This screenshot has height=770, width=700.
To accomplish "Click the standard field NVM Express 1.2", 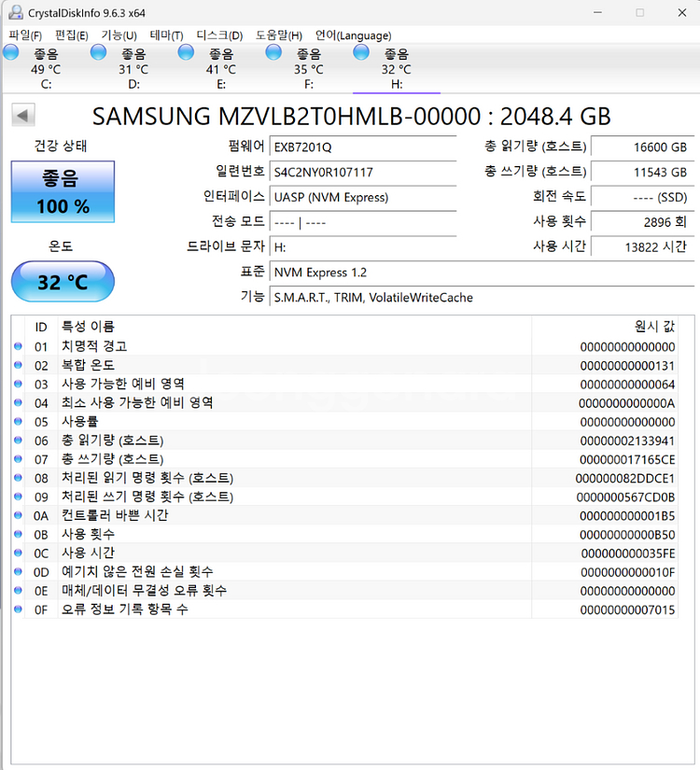I will (x=482, y=272).
